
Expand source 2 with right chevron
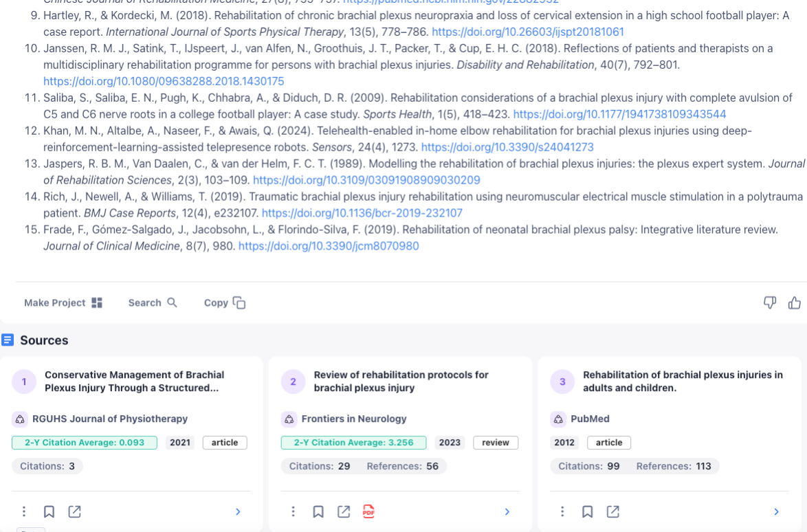[507, 511]
